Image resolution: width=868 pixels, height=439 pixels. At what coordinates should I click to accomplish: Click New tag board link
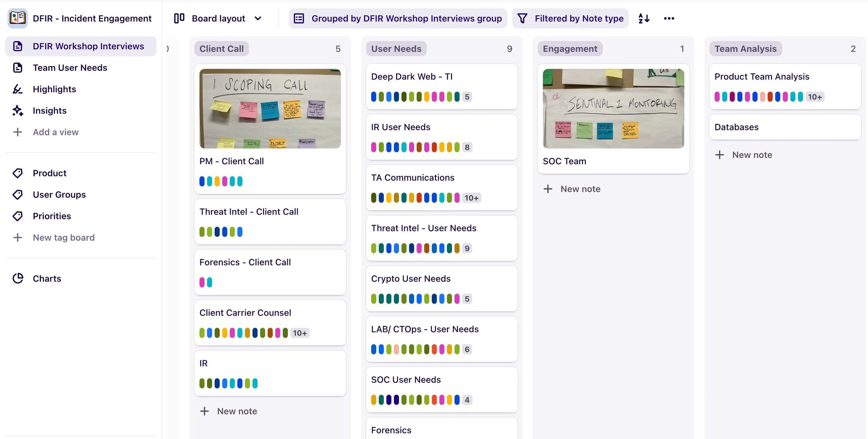point(64,238)
